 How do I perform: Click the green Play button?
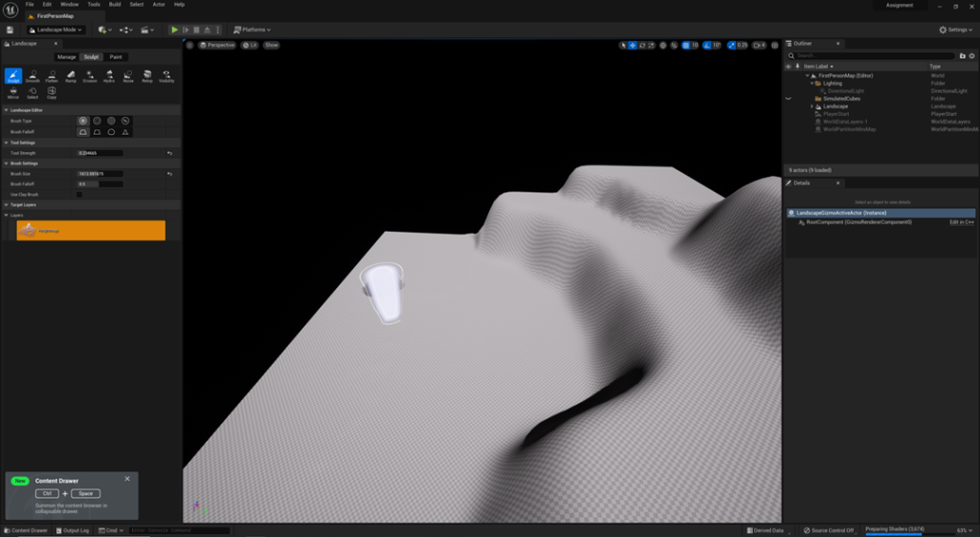174,30
